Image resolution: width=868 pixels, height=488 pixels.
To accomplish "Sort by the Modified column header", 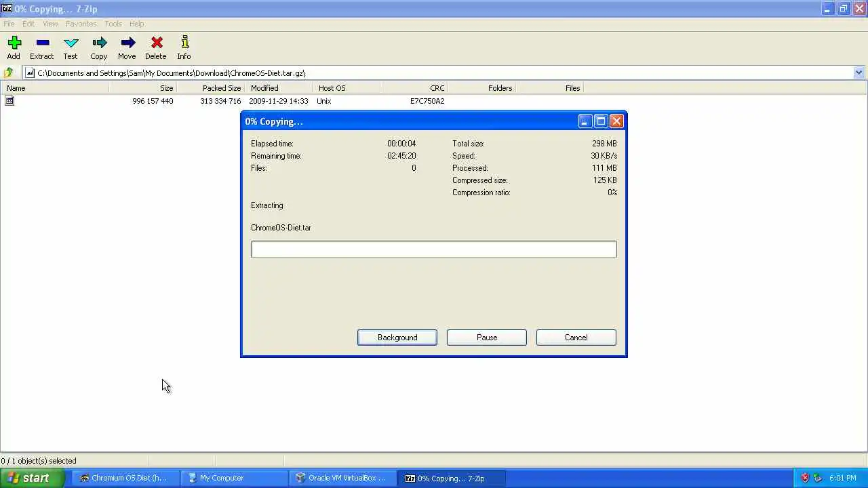I will click(x=278, y=88).
